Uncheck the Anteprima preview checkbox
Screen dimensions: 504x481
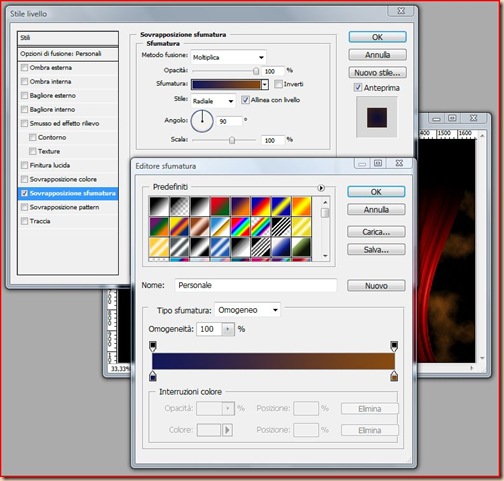click(358, 88)
